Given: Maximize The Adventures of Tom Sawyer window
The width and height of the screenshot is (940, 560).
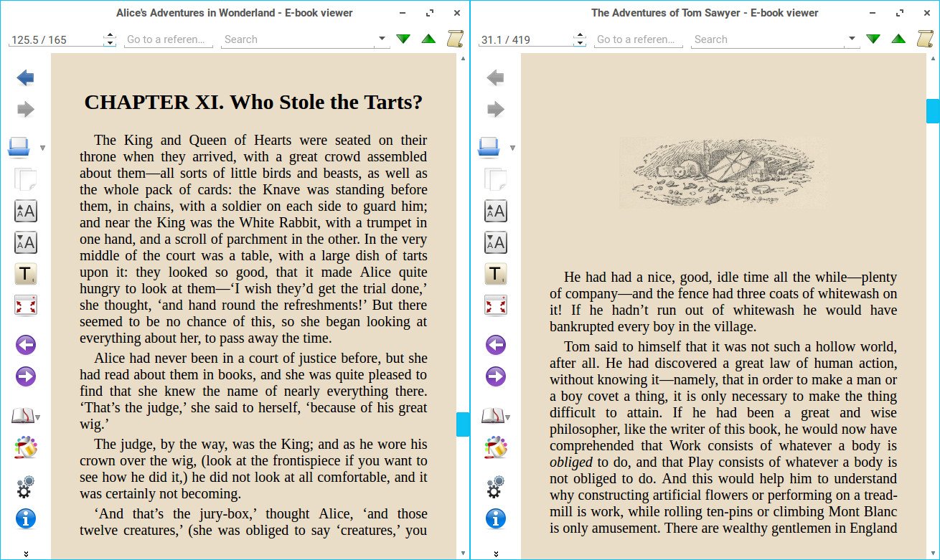Looking at the screenshot, I should pos(900,13).
